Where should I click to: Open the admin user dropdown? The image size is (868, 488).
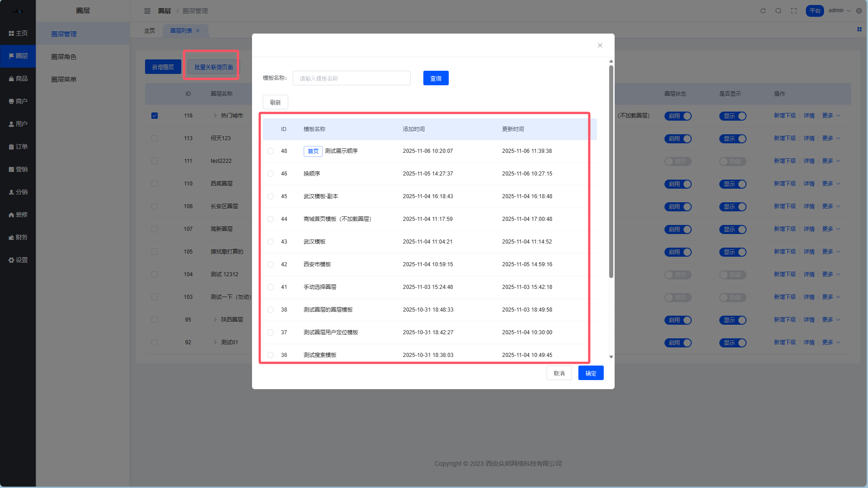[839, 11]
